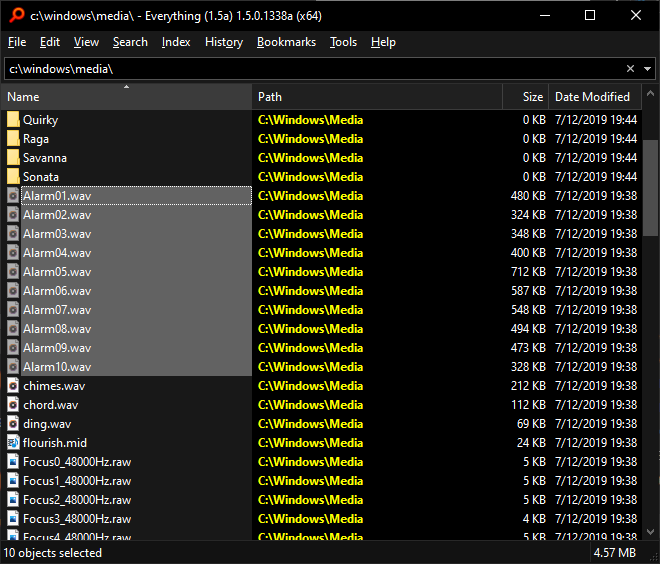
Task: Open the Tools menu
Action: tap(343, 42)
